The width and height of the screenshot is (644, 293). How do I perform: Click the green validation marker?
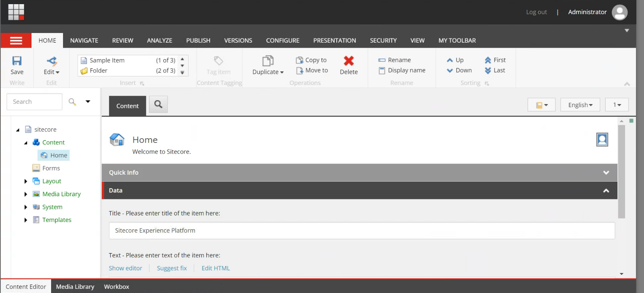tap(631, 121)
